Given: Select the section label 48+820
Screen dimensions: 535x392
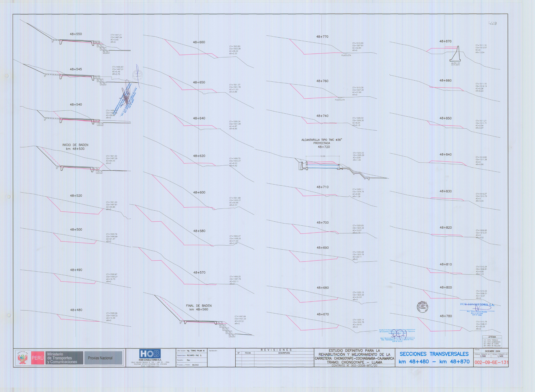Looking at the screenshot, I should click(x=446, y=228).
